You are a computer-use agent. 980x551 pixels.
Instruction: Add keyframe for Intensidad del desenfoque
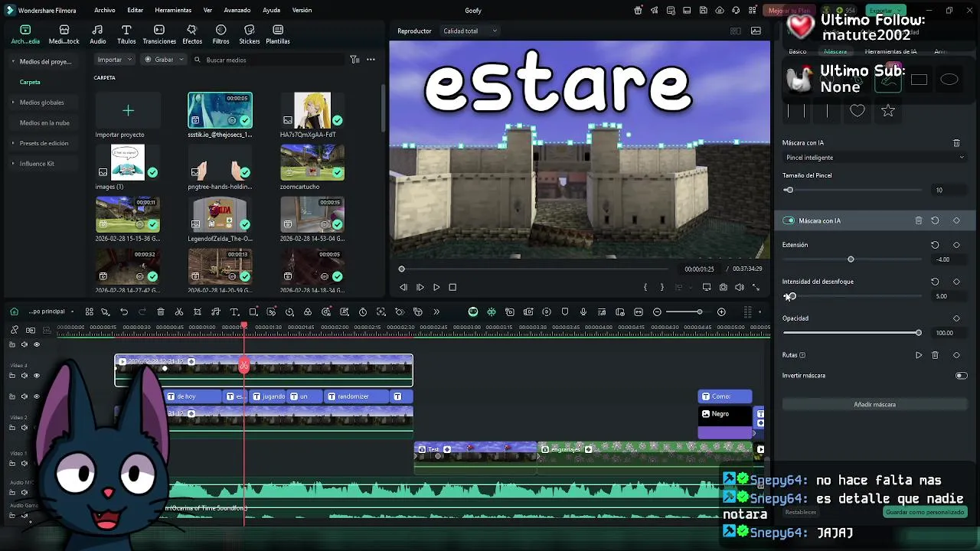pyautogui.click(x=956, y=282)
